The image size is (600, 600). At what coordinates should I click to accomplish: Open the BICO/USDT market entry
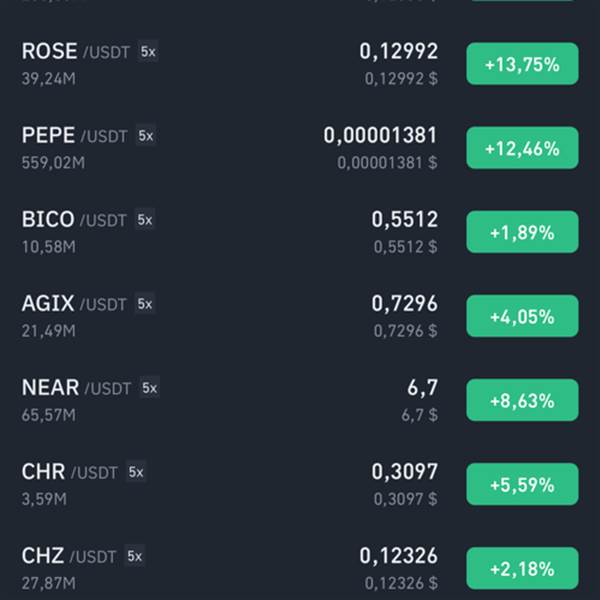pos(300,232)
